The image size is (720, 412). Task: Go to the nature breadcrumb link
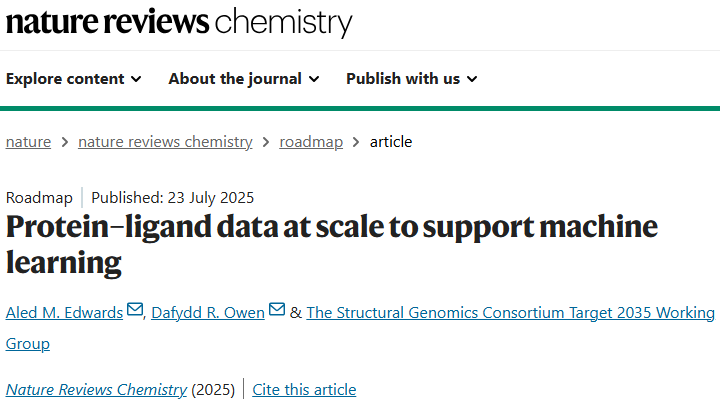click(28, 142)
